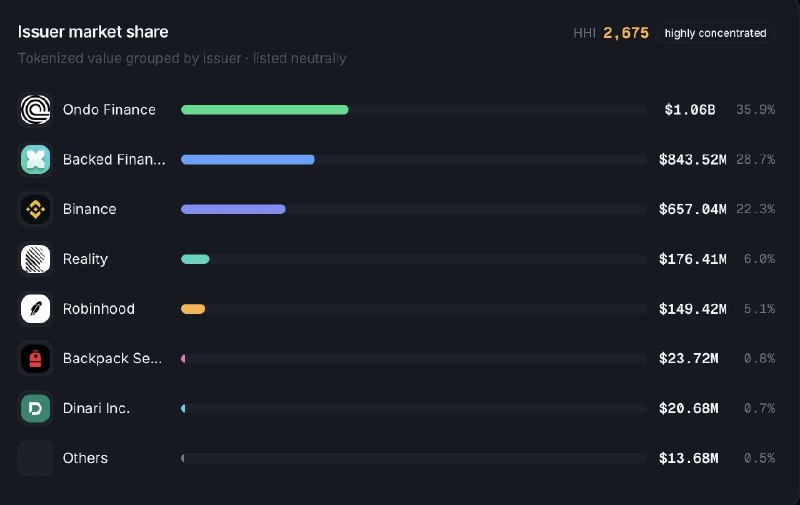Click the Reality striped logo icon
This screenshot has height=505, width=800.
point(35,259)
